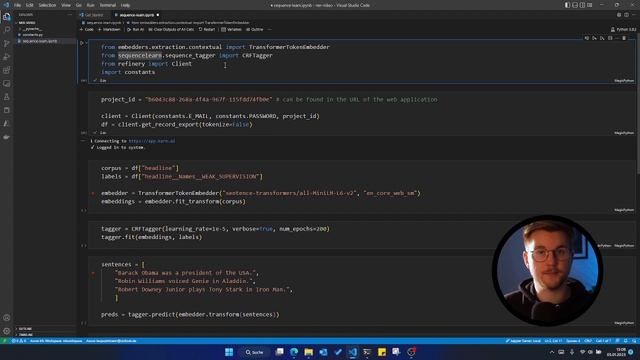Open customize layout icon in title bar

coord(589,5)
